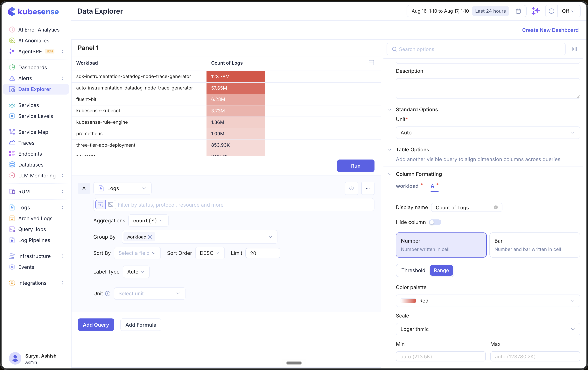Switch to query builder filter mode icon
Image resolution: width=588 pixels, height=370 pixels.
[x=100, y=205]
